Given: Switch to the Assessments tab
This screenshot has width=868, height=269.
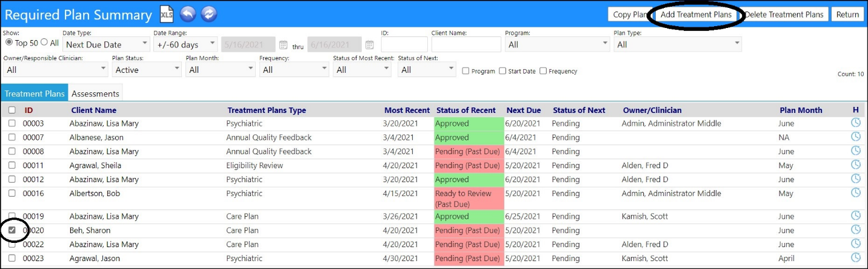Looking at the screenshot, I should click(x=95, y=94).
